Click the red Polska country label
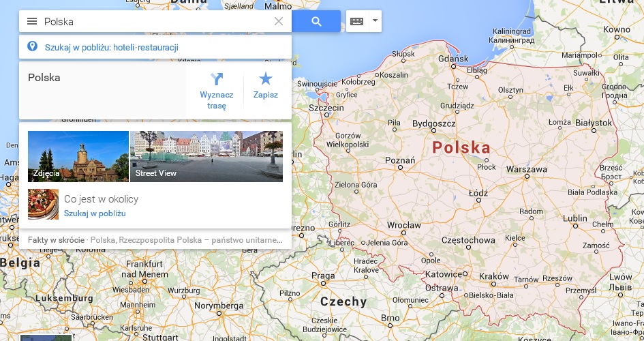644x341 pixels. click(x=461, y=147)
